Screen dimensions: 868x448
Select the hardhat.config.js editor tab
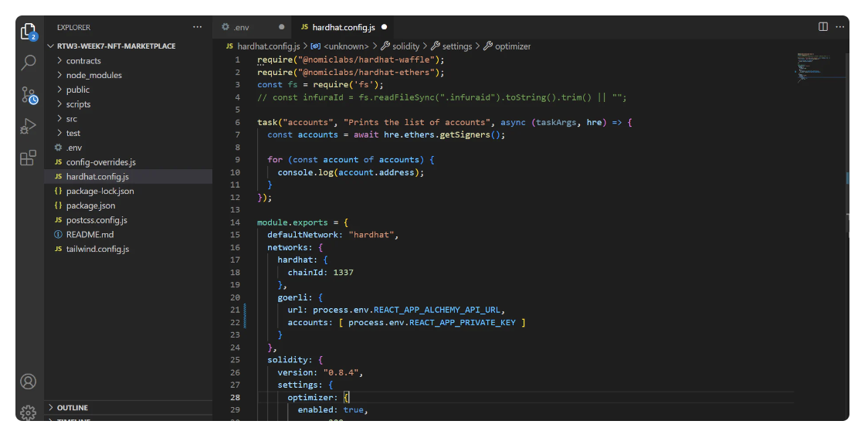344,27
